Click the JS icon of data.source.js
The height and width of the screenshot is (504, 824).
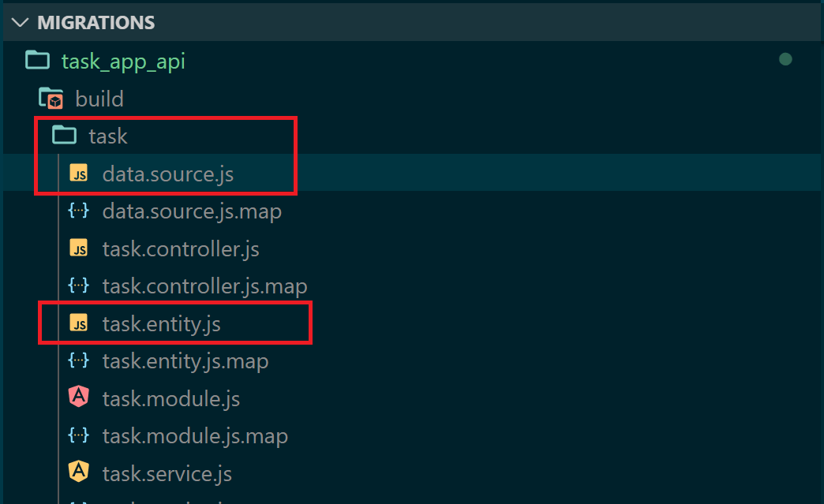click(79, 174)
